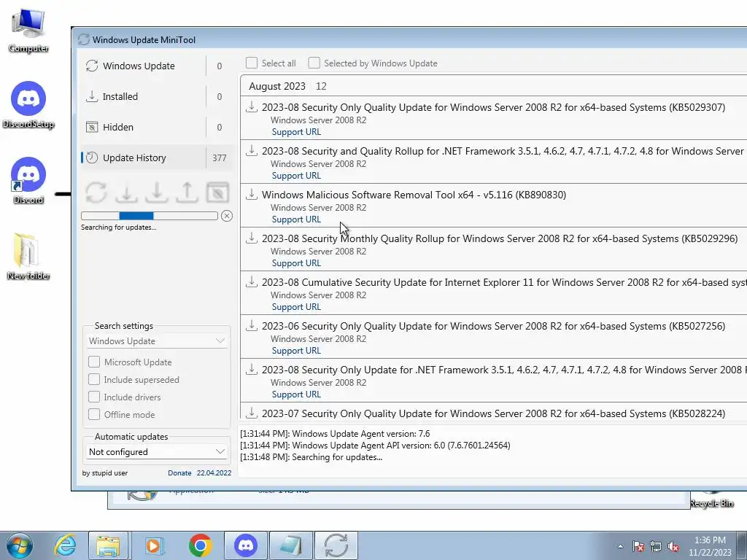Select the DiscordSetup desktop icon
747x560 pixels.
point(28,105)
